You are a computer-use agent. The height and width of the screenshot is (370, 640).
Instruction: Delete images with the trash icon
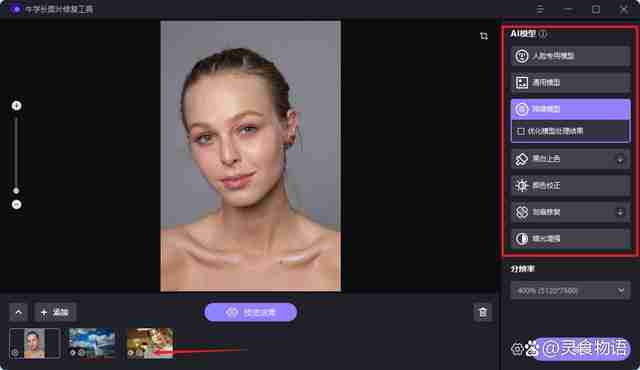pyautogui.click(x=483, y=312)
